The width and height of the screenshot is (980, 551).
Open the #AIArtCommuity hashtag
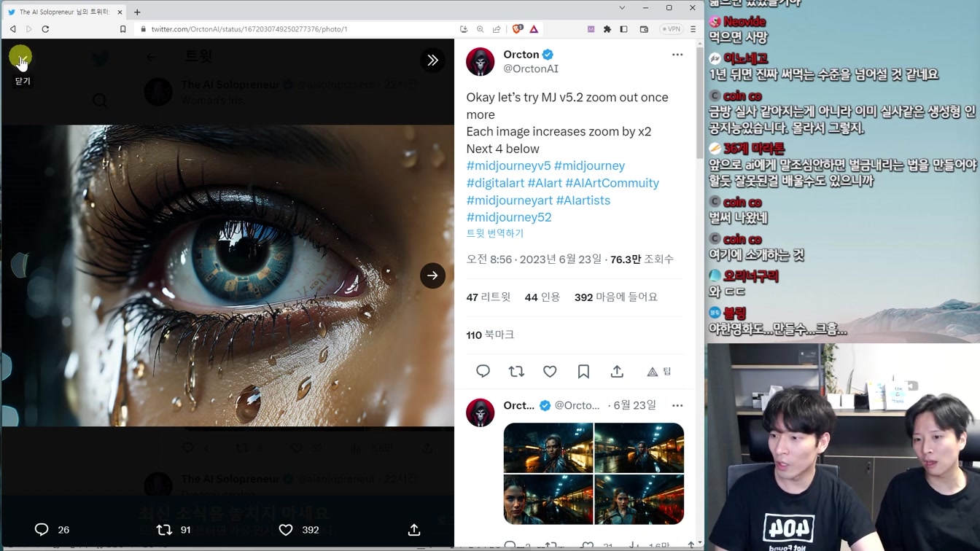click(x=612, y=183)
